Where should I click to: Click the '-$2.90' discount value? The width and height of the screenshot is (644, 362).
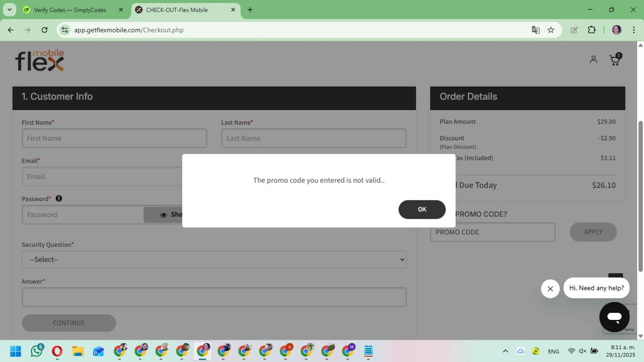607,138
